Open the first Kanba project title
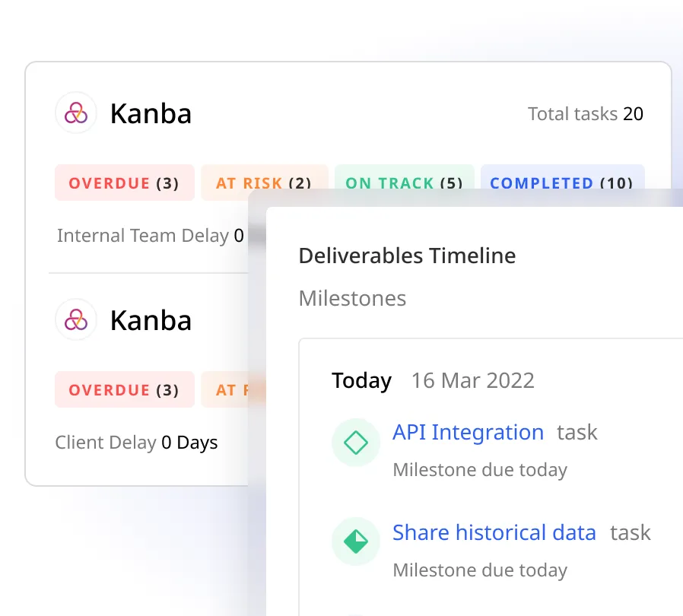 pos(151,114)
